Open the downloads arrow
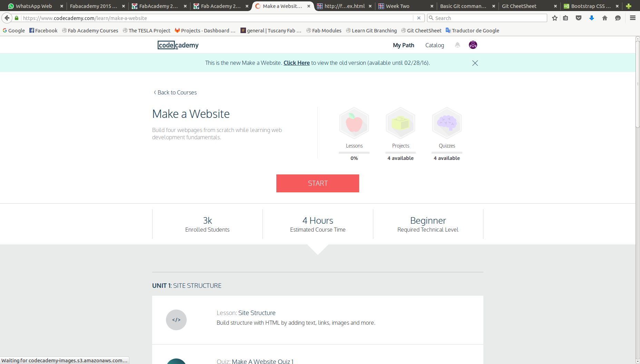Image resolution: width=640 pixels, height=364 pixels. point(592,18)
